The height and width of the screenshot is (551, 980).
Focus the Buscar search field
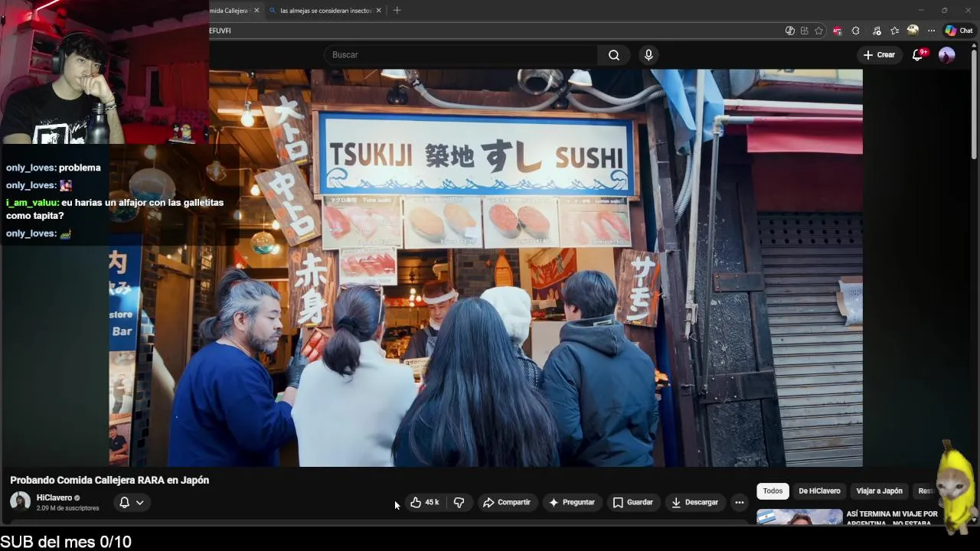pyautogui.click(x=461, y=55)
